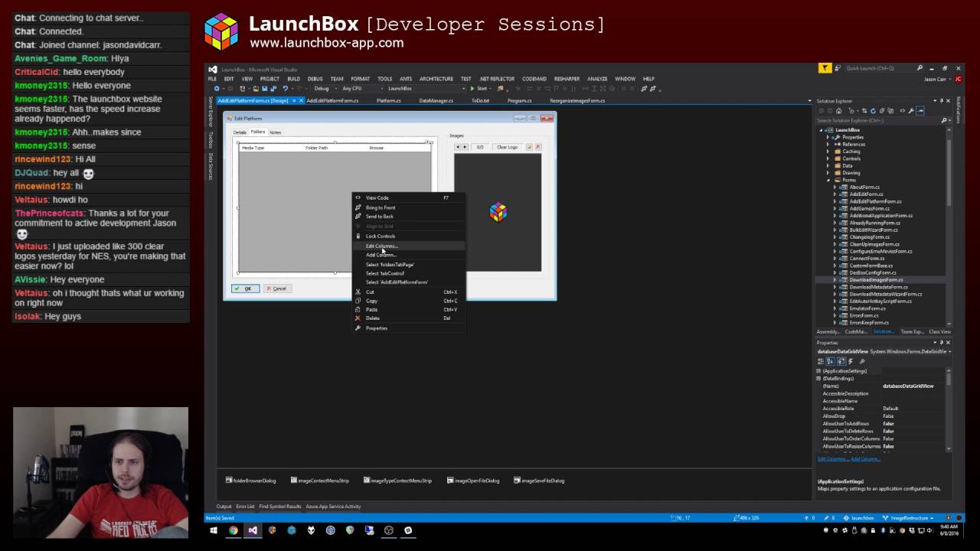
Task: Click the JC account badge next to Jason Carr
Action: 958,79
